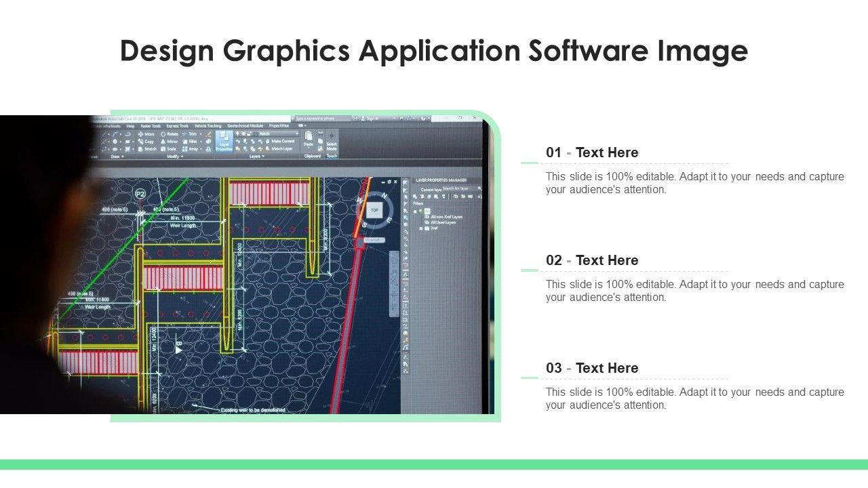The width and height of the screenshot is (868, 488).
Task: Select the Rotate tool in the Modify panel
Action: pyautogui.click(x=170, y=134)
